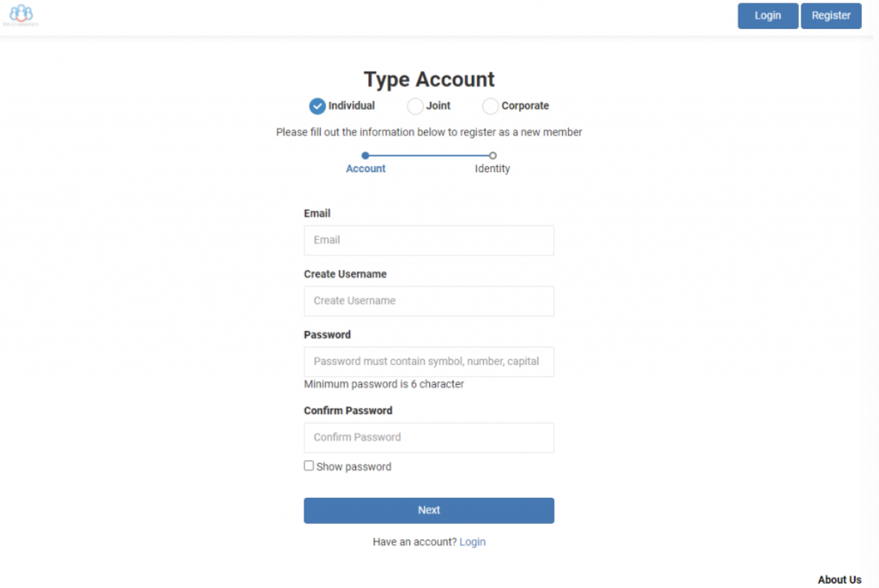Click the community logo icon

click(21, 15)
